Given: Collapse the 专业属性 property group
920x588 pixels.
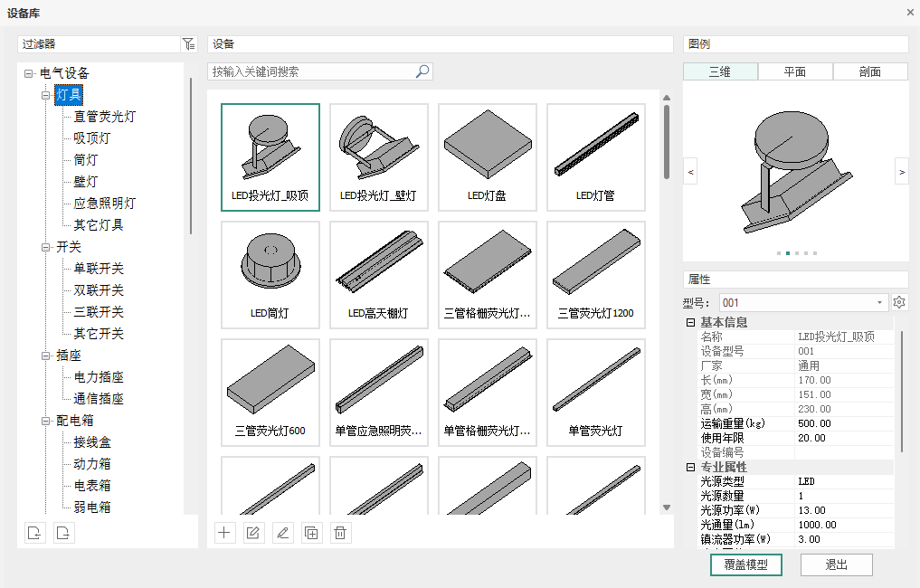Looking at the screenshot, I should pyautogui.click(x=690, y=467).
